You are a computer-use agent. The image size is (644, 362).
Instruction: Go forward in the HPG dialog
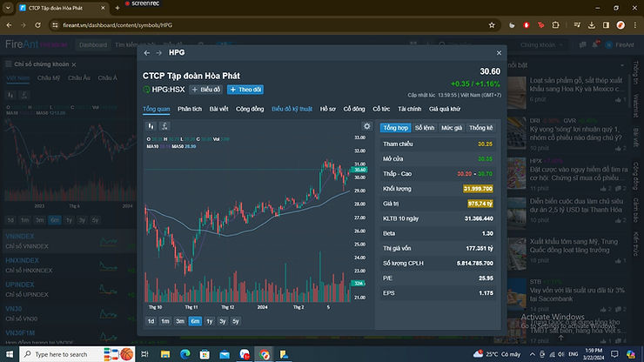pyautogui.click(x=159, y=52)
